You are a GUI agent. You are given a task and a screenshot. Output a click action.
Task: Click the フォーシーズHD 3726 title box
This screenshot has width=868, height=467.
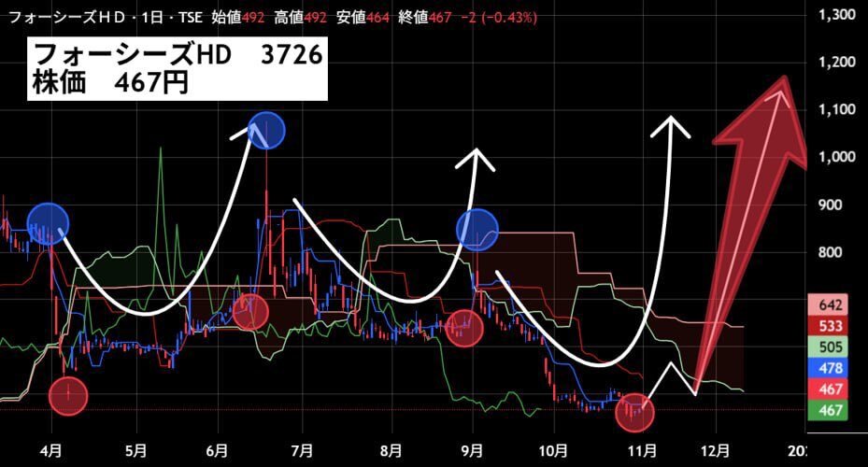[x=178, y=69]
